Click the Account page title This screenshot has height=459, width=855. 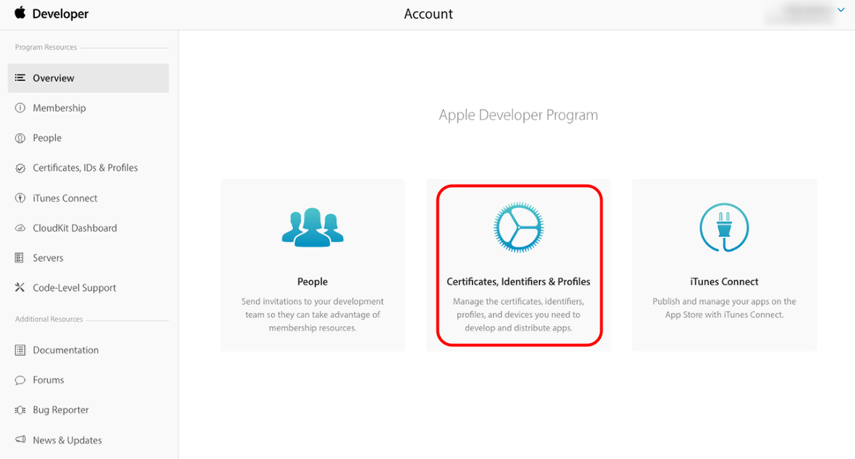[428, 14]
